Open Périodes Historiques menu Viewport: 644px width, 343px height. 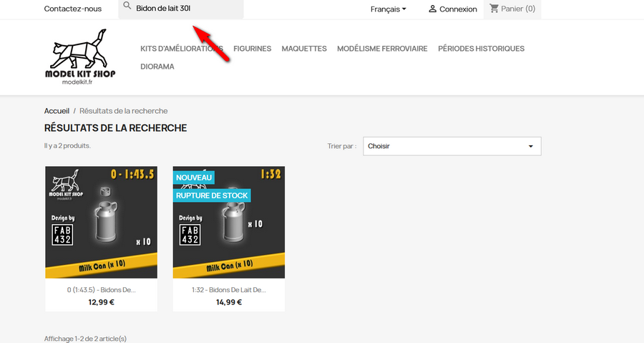[x=481, y=49]
